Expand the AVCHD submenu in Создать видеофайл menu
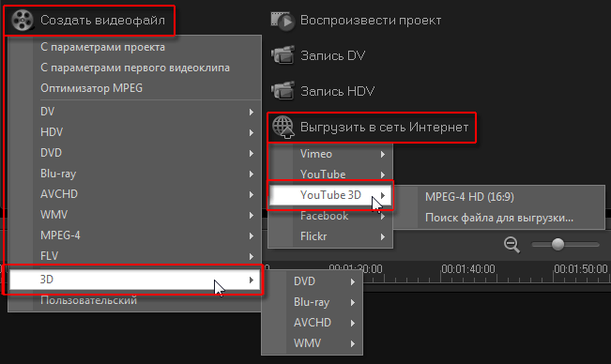The image size is (611, 364). (134, 194)
